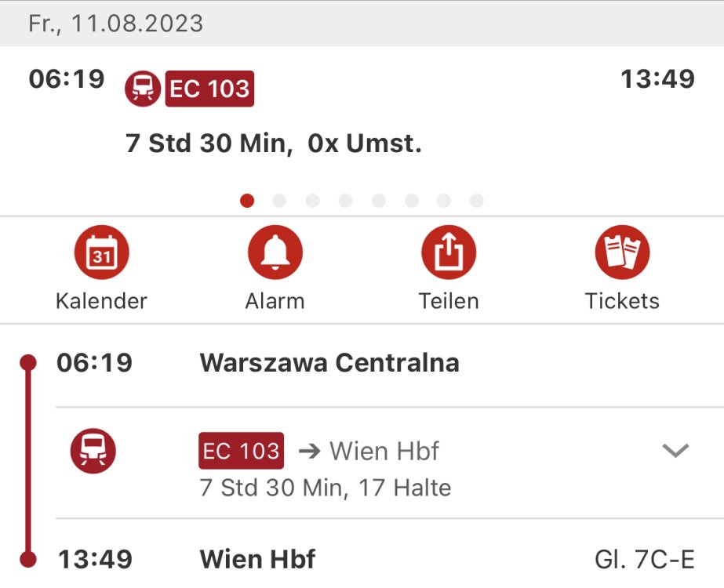
Task: Click the EC 103 badge before Wien Hbf
Action: tap(242, 451)
